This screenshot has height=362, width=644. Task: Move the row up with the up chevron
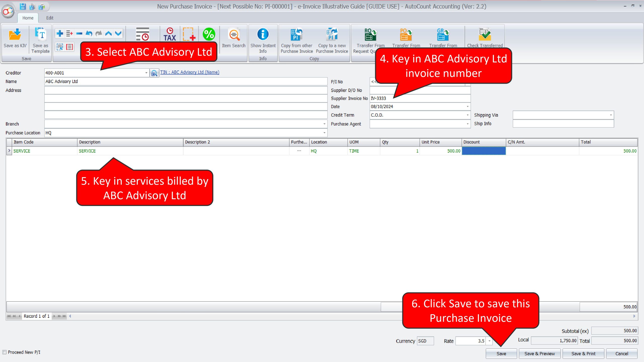[x=108, y=33]
